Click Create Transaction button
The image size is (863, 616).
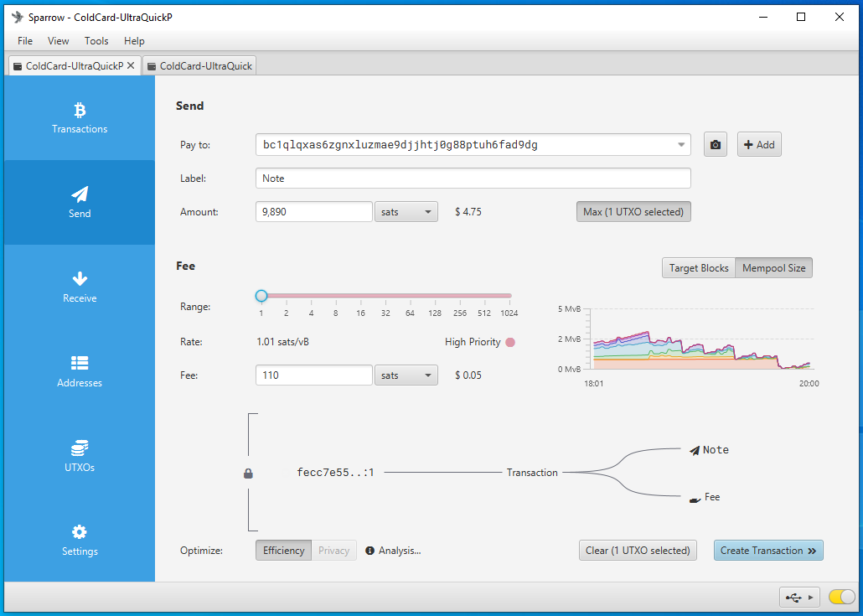768,551
